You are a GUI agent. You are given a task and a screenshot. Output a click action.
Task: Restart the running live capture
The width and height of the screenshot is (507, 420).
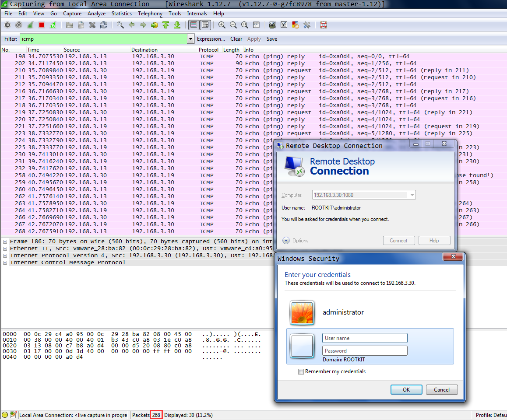point(53,25)
